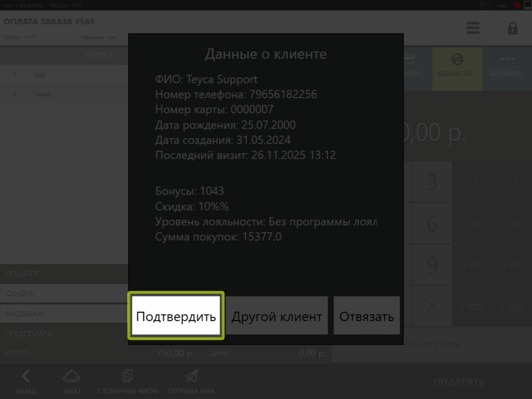Open the hamburger menu icon

tap(473, 28)
